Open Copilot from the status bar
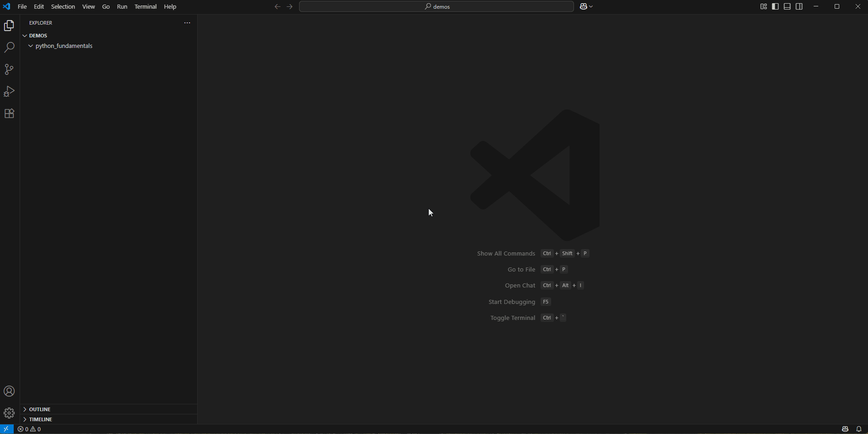 (x=845, y=429)
